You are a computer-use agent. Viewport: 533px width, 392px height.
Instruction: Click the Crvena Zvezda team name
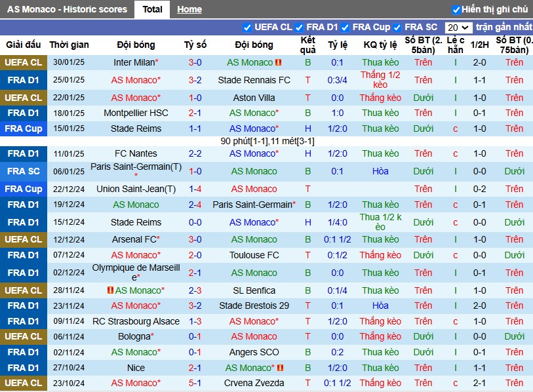pos(254,383)
